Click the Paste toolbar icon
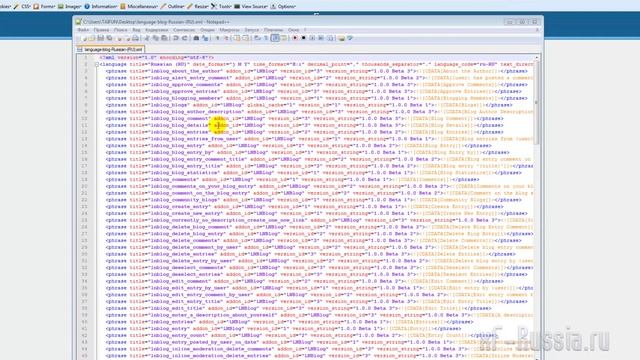This screenshot has height=360, width=640. click(164, 38)
